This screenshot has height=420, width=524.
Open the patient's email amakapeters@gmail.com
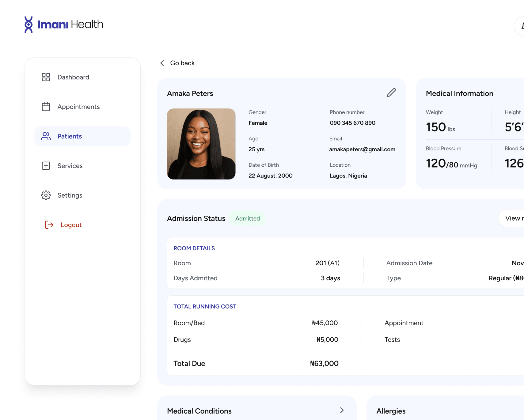pyautogui.click(x=362, y=149)
